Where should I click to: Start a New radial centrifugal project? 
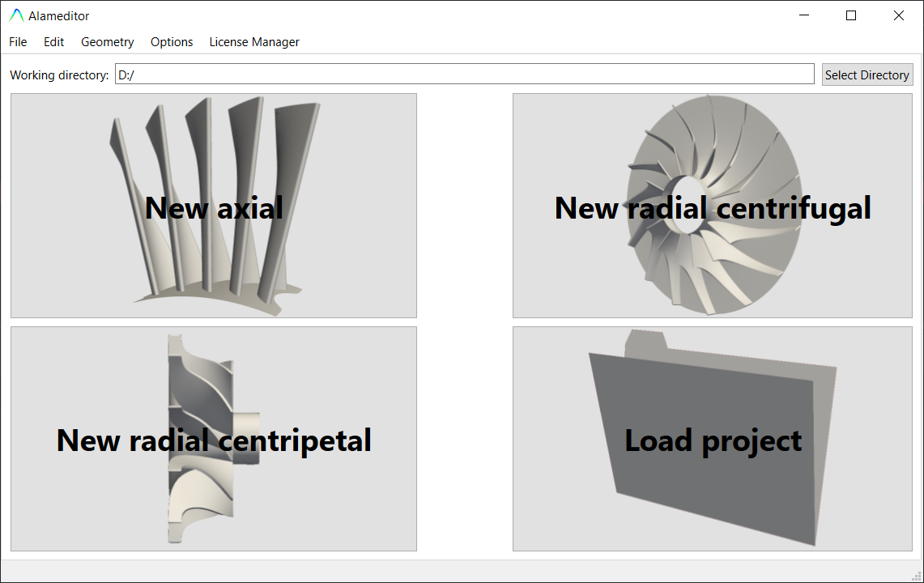point(713,206)
